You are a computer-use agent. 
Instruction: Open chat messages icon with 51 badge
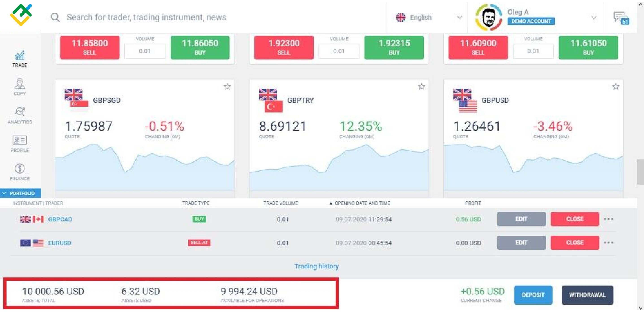(621, 17)
